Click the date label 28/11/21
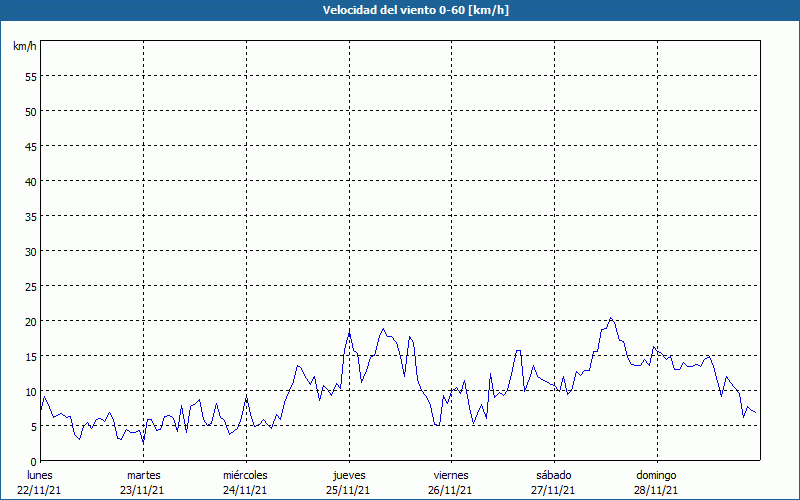The height and width of the screenshot is (500, 800). pyautogui.click(x=656, y=490)
